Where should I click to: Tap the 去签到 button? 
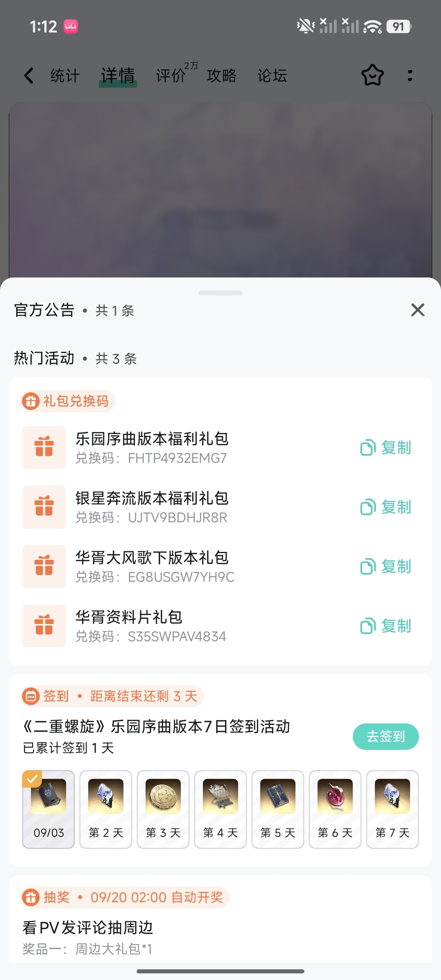386,737
